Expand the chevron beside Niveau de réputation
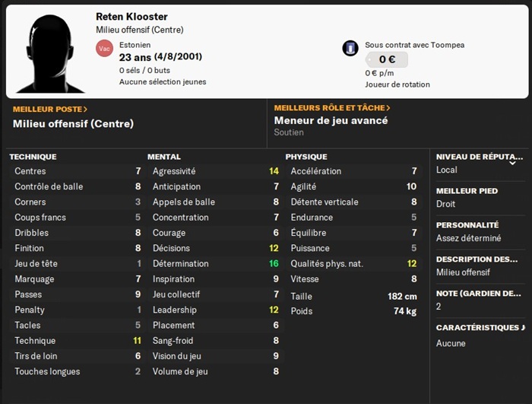Image resolution: width=532 pixels, height=404 pixels. tap(512, 162)
